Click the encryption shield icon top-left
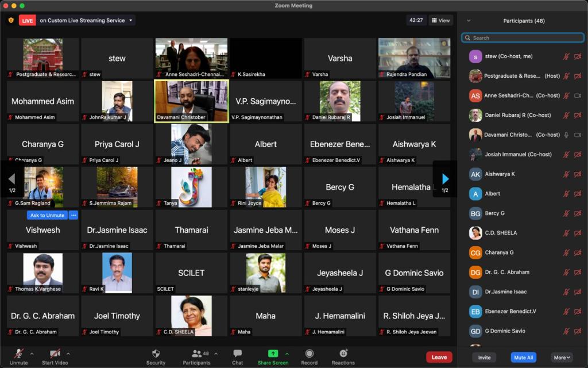Image resolution: width=588 pixels, height=368 pixels. pyautogui.click(x=10, y=20)
